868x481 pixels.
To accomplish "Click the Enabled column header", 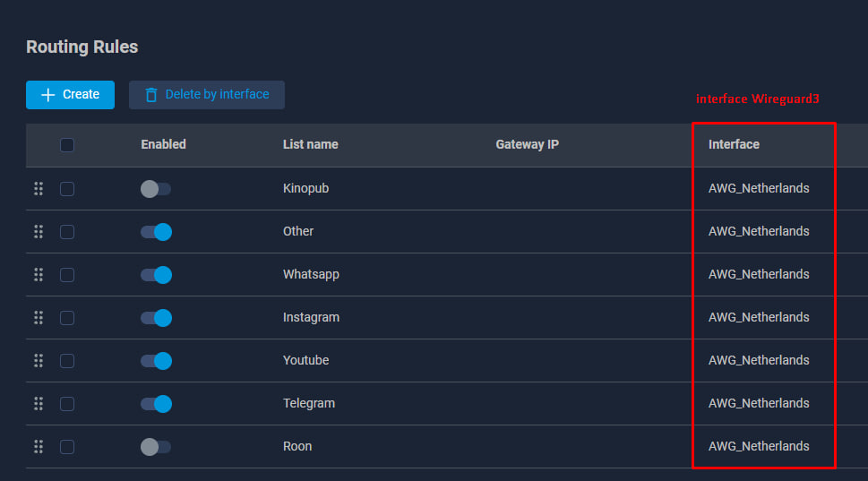I will [x=163, y=144].
